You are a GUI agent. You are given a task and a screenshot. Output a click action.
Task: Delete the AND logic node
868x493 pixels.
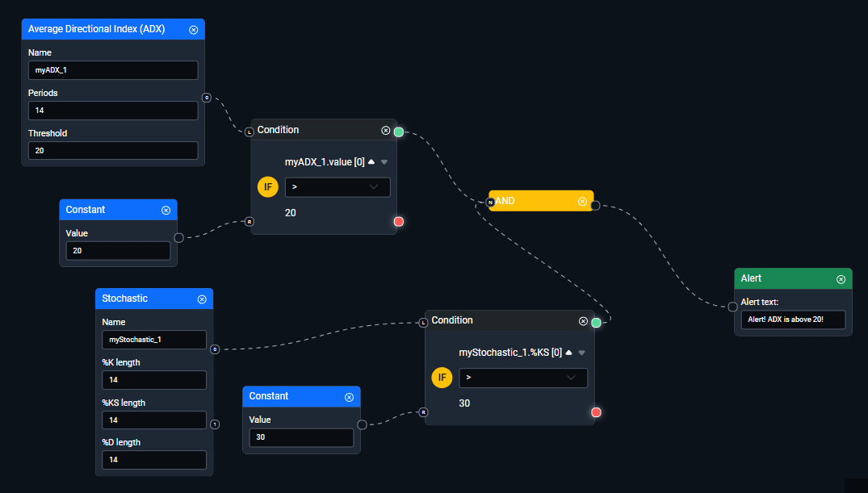(582, 202)
